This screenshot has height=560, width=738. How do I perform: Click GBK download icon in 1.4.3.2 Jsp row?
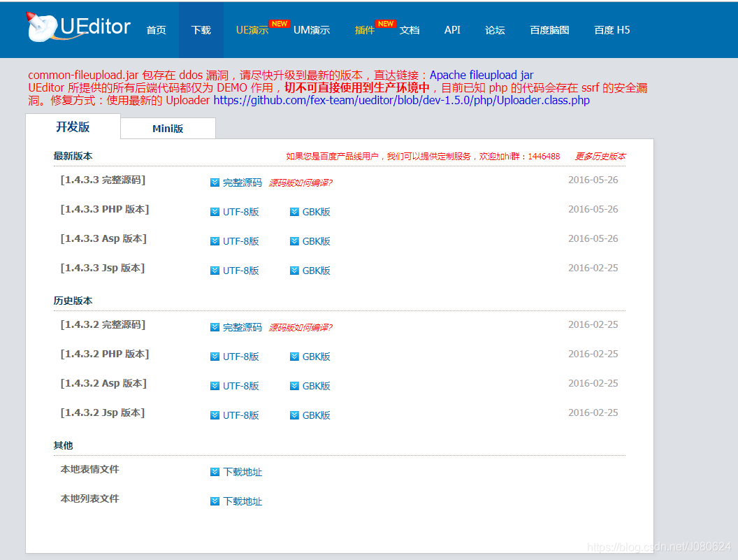[x=294, y=415]
